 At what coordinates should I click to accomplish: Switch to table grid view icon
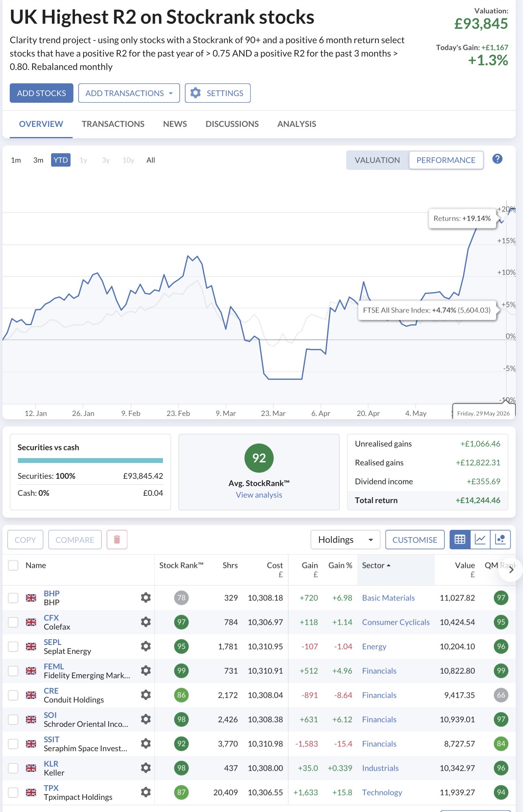click(x=460, y=540)
